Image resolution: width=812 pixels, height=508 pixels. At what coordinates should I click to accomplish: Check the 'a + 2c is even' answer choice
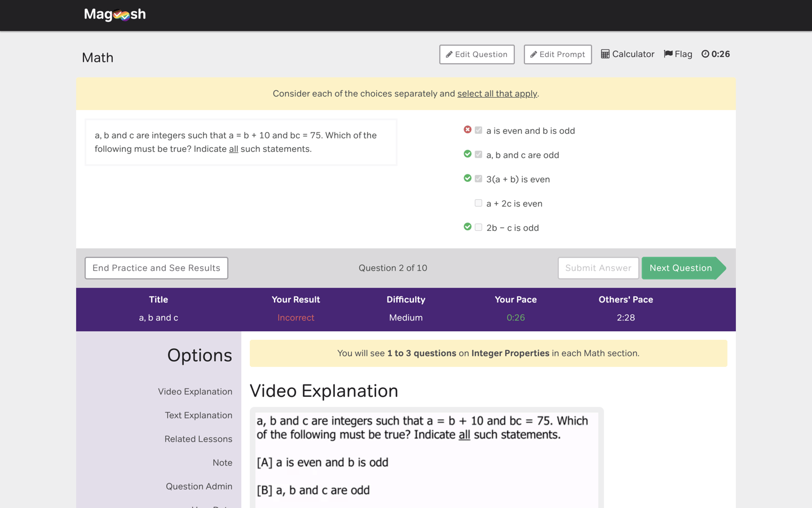478,203
